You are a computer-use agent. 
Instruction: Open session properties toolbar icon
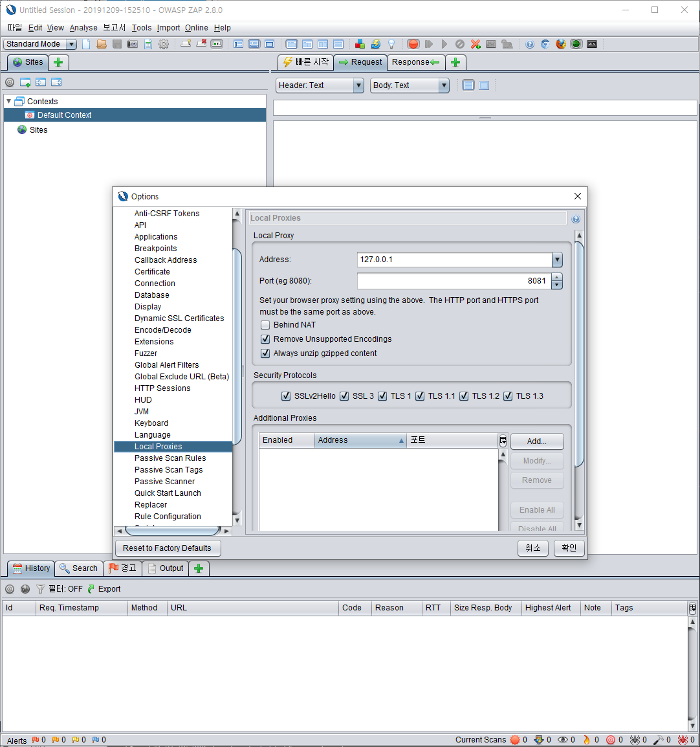[148, 44]
